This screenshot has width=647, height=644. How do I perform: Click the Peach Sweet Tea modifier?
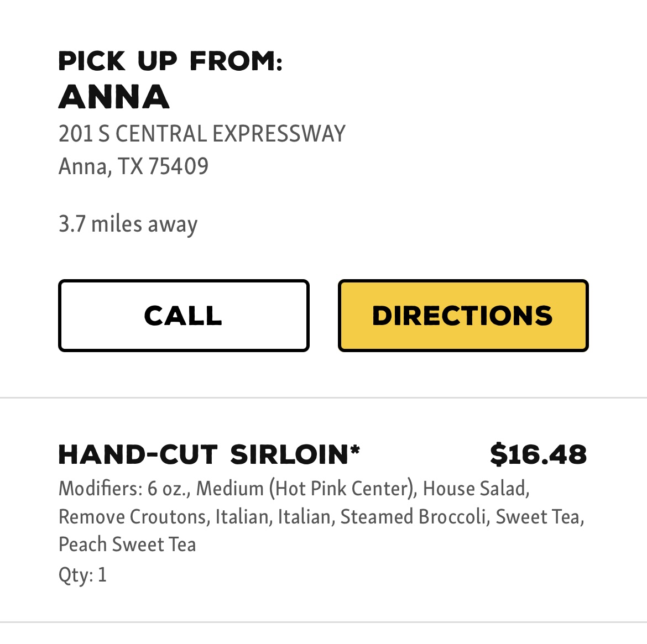click(x=127, y=544)
